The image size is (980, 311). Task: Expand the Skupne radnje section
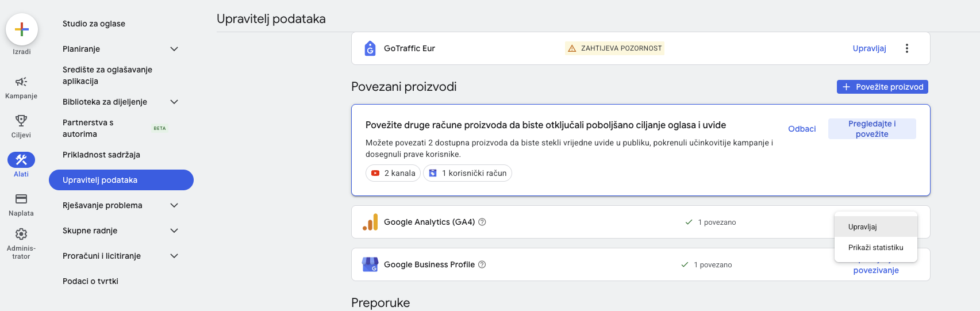click(x=174, y=231)
